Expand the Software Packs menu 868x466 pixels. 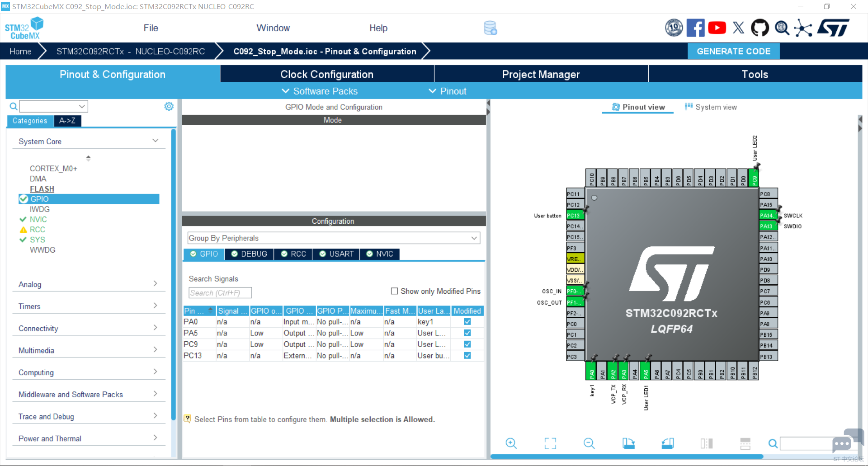[x=320, y=91]
